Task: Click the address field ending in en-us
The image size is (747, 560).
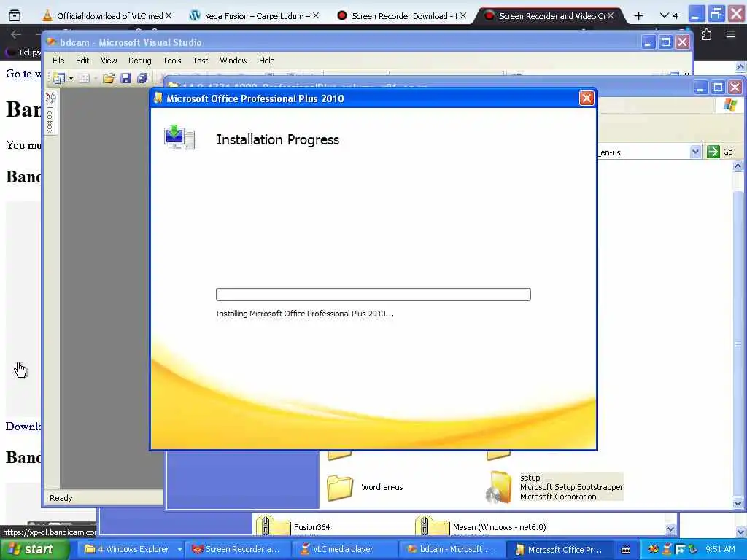Action: coord(643,152)
